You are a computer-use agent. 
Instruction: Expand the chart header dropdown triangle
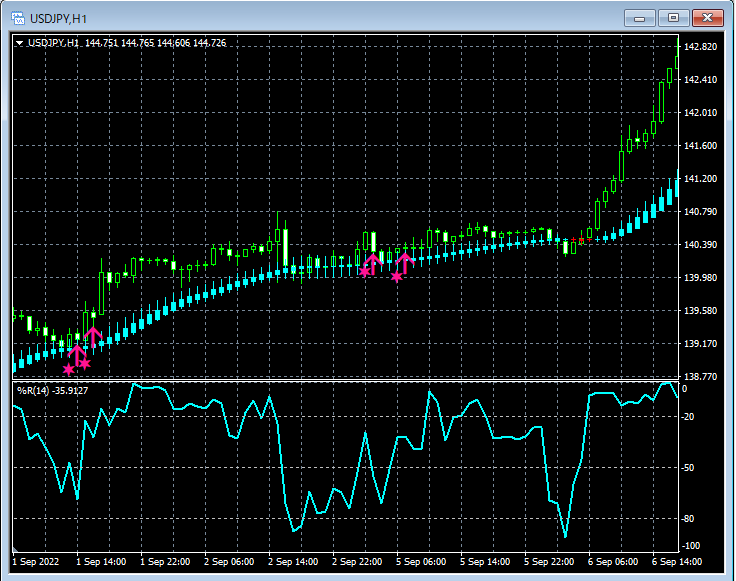(x=19, y=43)
